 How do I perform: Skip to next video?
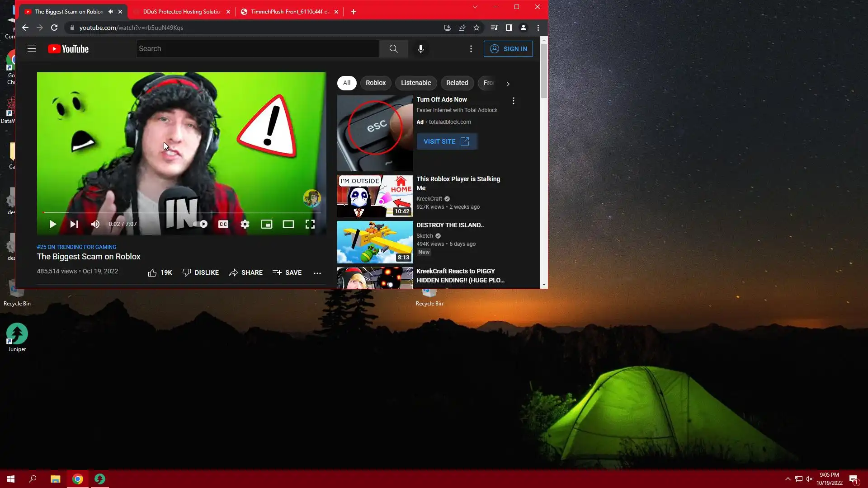pyautogui.click(x=74, y=224)
